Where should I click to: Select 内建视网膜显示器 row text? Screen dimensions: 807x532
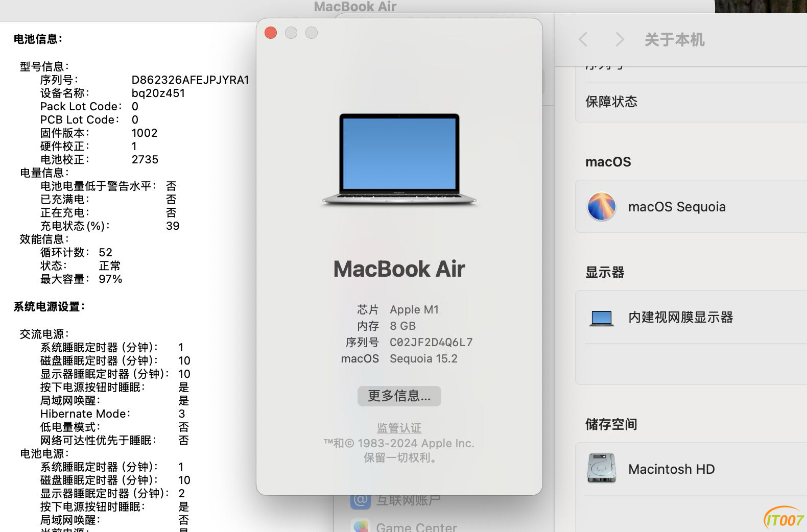click(680, 318)
